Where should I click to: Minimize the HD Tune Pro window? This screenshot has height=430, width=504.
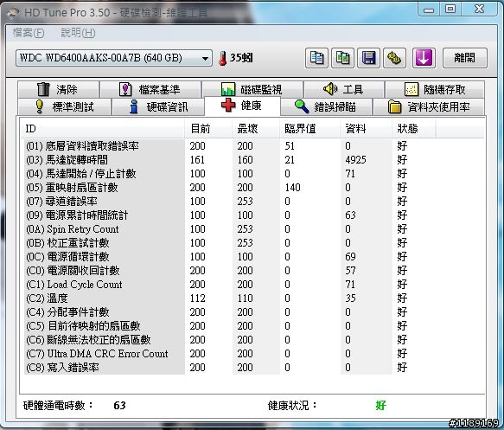coord(429,10)
